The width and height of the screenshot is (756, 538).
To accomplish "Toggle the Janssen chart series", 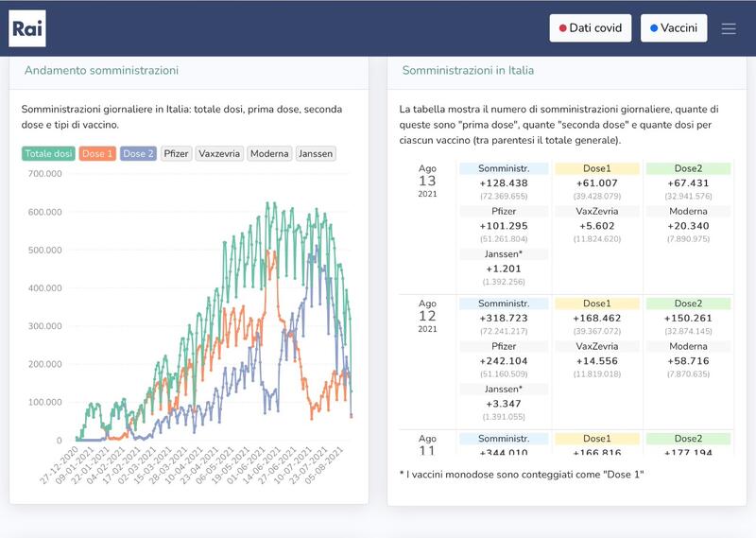I will (x=316, y=153).
